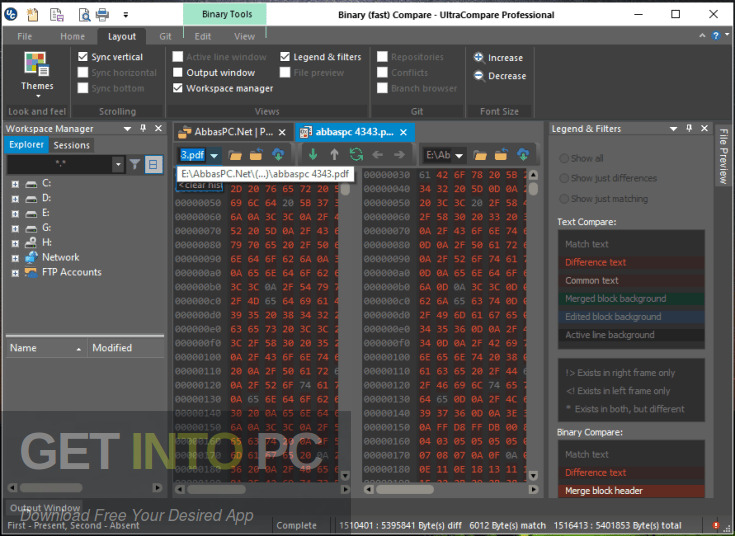Open the Legend & Filters panel options arrow
This screenshot has height=536, width=735.
(674, 128)
